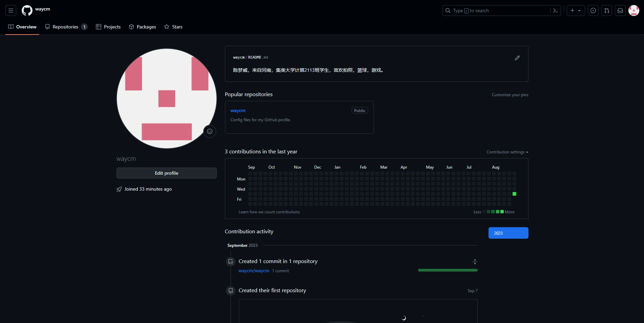This screenshot has height=323, width=644.
Task: Switch to the Repositories tab
Action: (x=66, y=27)
